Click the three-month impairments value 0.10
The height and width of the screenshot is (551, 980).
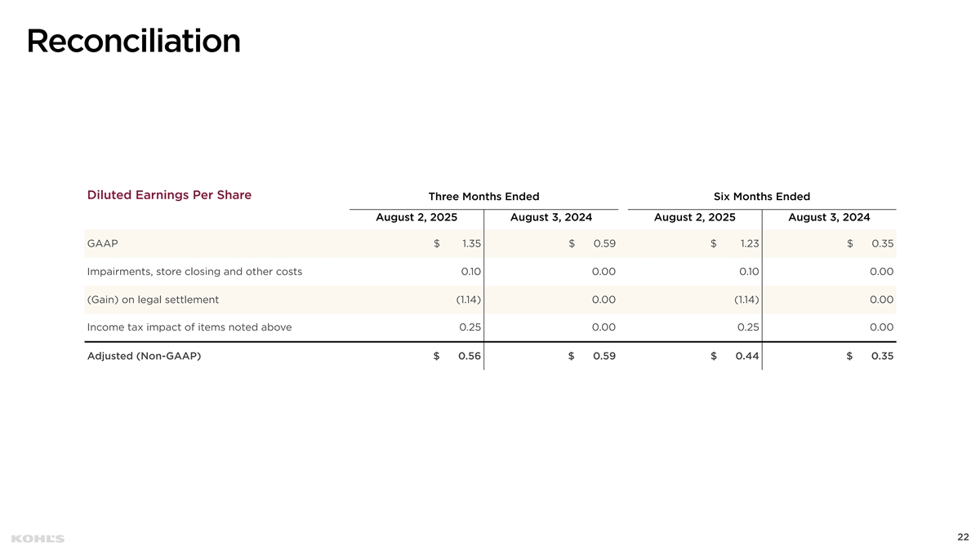coord(470,272)
